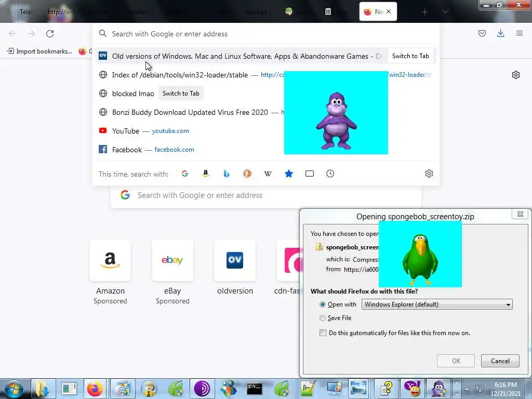This screenshot has height=399, width=532.
Task: Search this time with DuckDuckGo icon
Action: click(247, 174)
